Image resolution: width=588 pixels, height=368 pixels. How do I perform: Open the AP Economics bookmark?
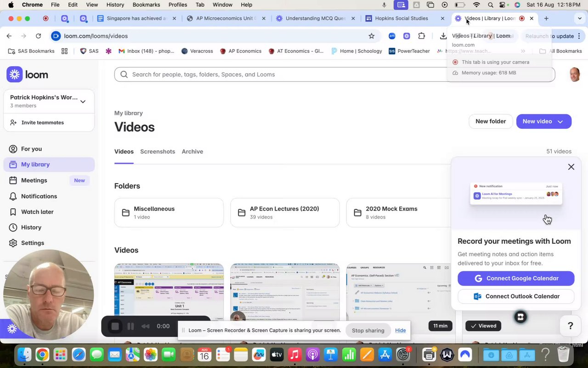click(x=240, y=51)
